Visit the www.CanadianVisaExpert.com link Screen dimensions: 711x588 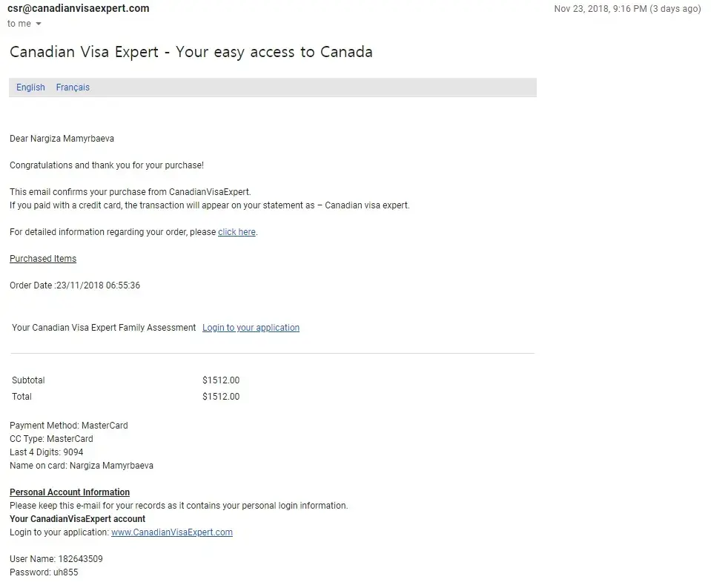[171, 532]
